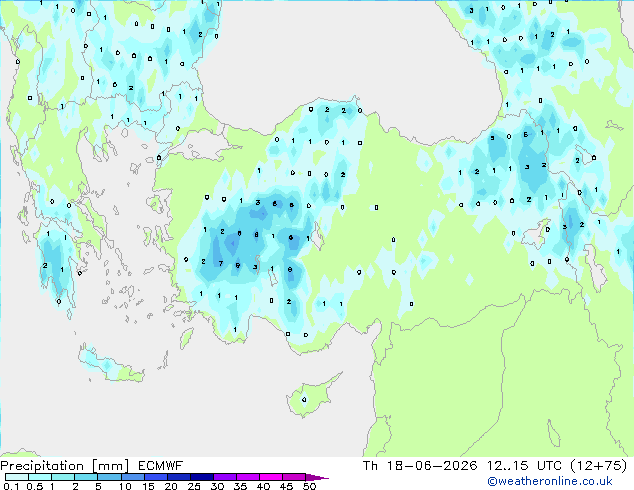The height and width of the screenshot is (490, 634).
Task: Click the legend swatch between 0.1 and 0.5
Action: coord(17,477)
